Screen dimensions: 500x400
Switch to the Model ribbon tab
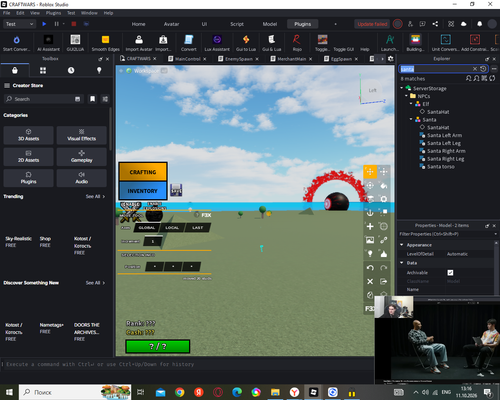point(270,24)
